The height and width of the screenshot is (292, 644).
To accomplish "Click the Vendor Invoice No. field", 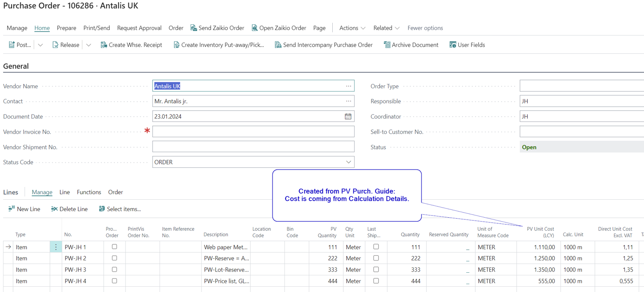I will [253, 132].
